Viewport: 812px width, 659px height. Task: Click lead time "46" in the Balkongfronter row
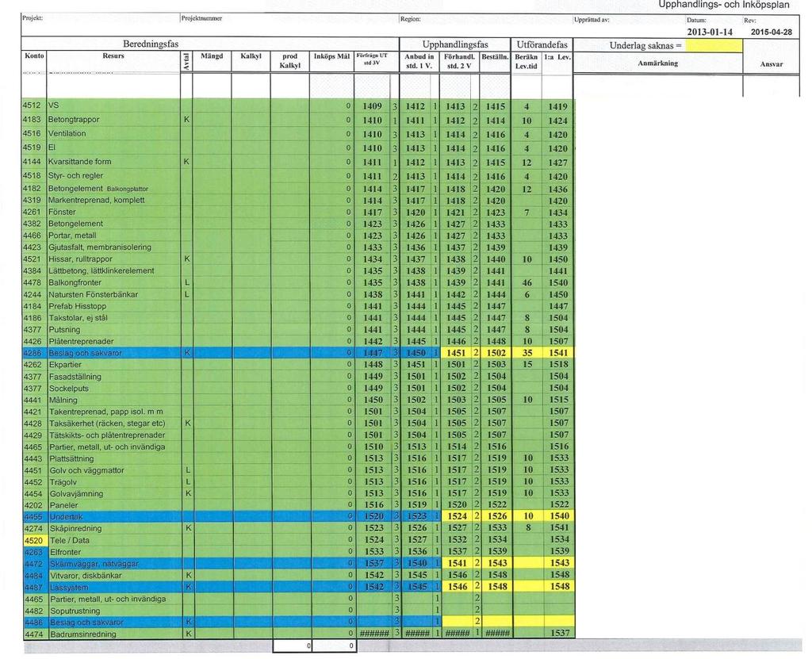tap(527, 283)
